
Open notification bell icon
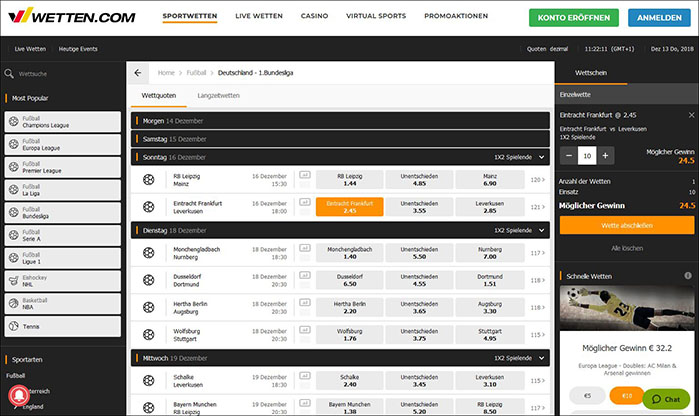click(x=19, y=395)
